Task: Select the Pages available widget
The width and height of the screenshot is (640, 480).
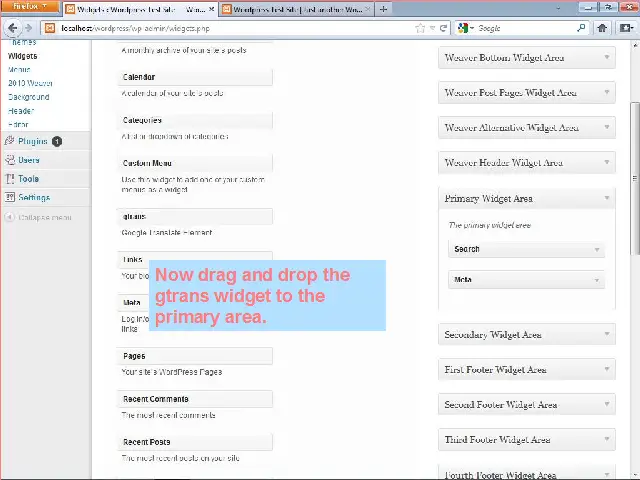Action: pyautogui.click(x=195, y=356)
